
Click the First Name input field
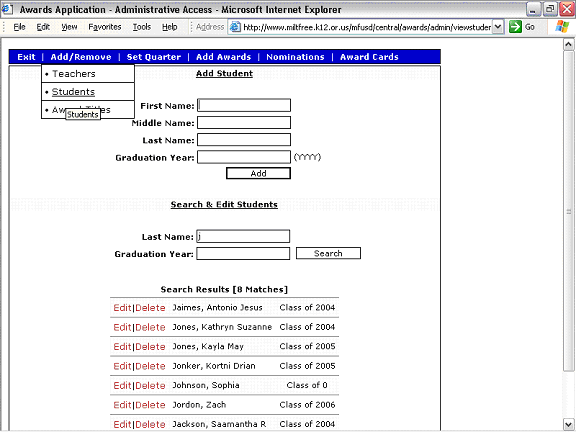244,105
